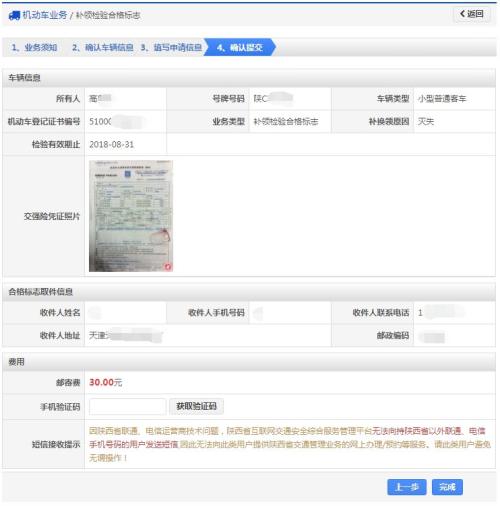Select the 小型普通客车 vehicle type value
This screenshot has height=506, width=500.
click(442, 99)
